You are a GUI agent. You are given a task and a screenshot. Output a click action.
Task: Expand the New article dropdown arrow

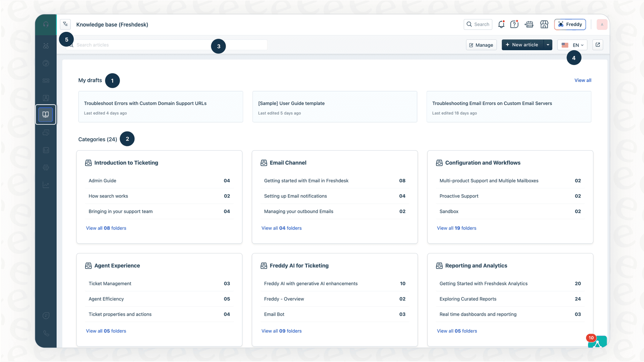[548, 44]
